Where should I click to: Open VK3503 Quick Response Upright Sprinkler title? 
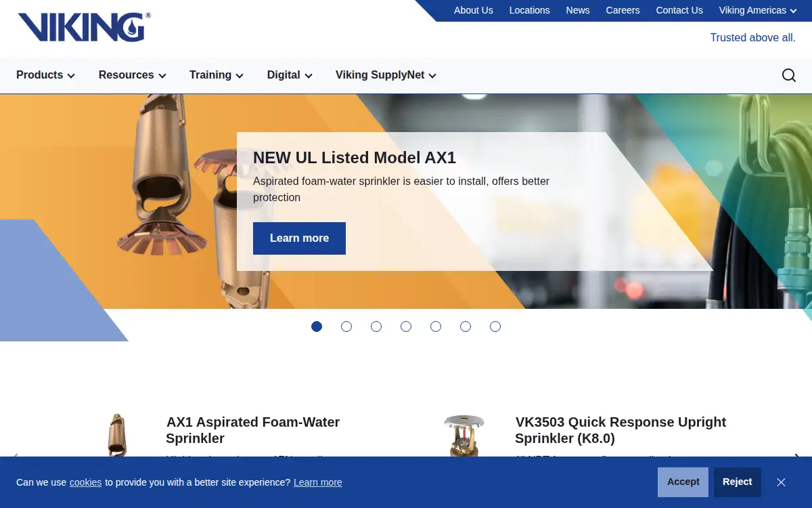coord(621,430)
